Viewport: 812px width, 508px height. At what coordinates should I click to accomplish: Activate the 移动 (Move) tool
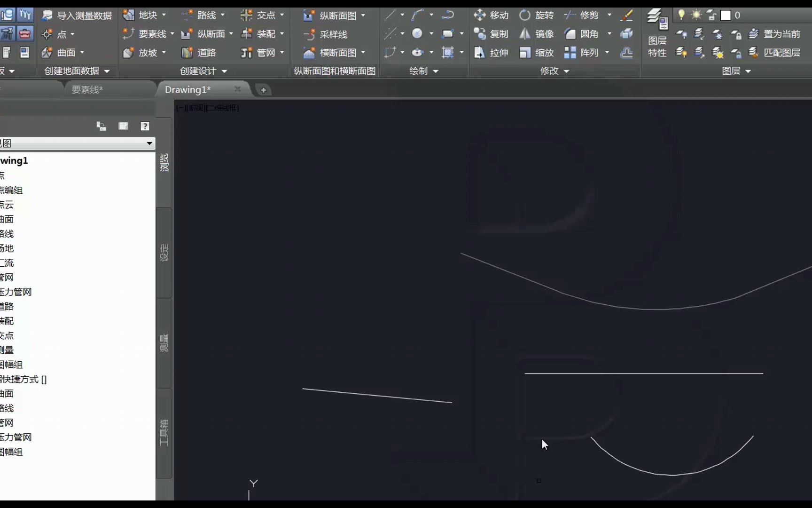[492, 15]
